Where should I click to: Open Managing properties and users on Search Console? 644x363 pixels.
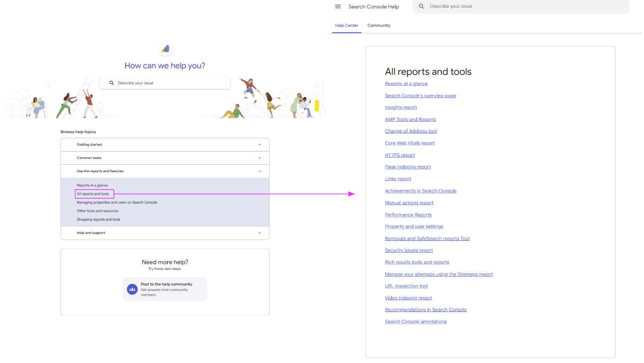click(117, 202)
